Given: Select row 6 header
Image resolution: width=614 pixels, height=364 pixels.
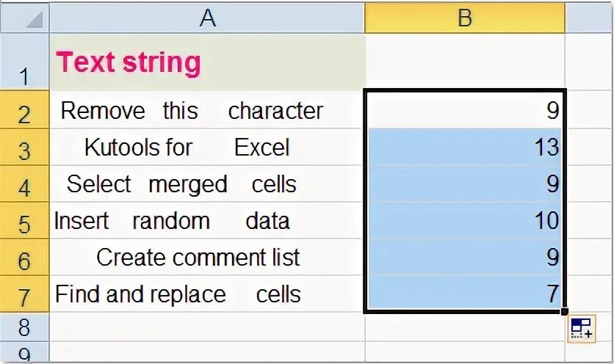Looking at the screenshot, I should point(25,258).
